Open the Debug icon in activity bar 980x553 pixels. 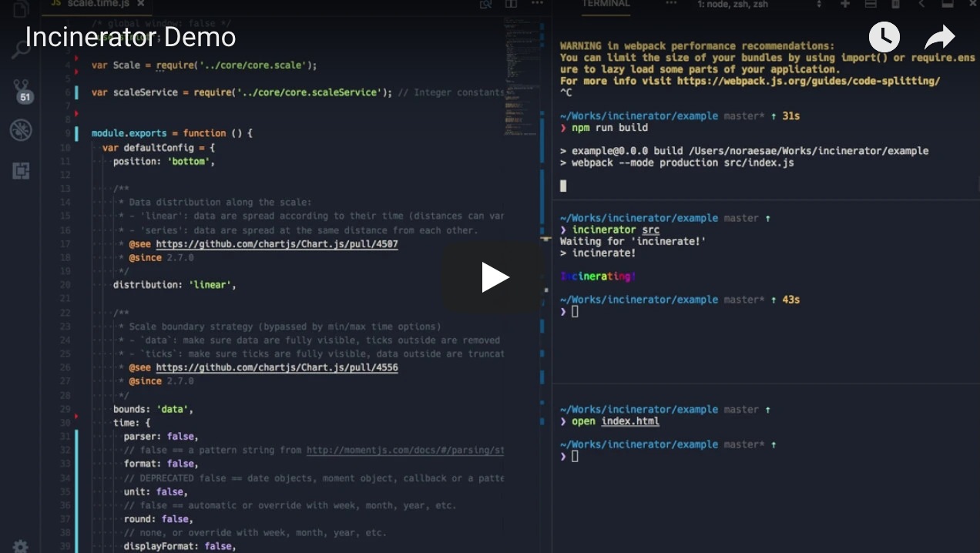pyautogui.click(x=21, y=129)
